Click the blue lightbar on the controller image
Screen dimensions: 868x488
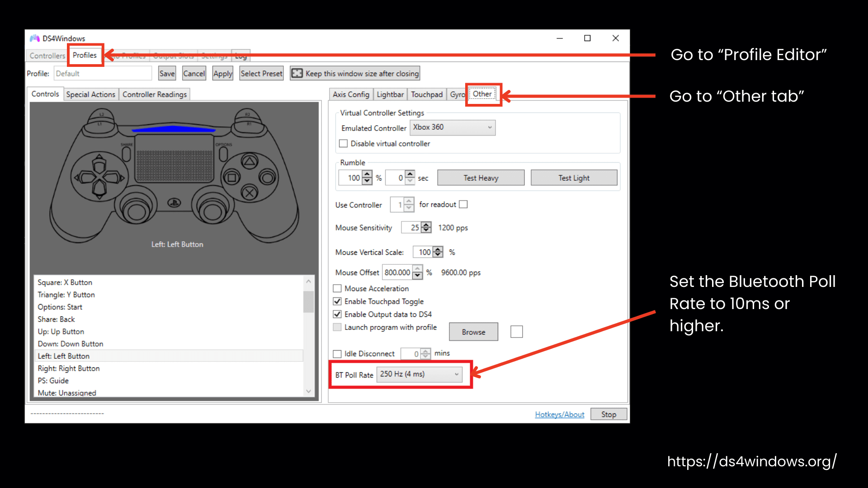pos(174,130)
